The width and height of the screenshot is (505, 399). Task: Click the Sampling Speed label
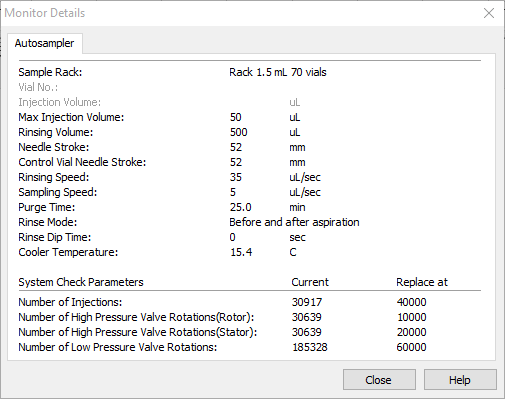[58, 192]
